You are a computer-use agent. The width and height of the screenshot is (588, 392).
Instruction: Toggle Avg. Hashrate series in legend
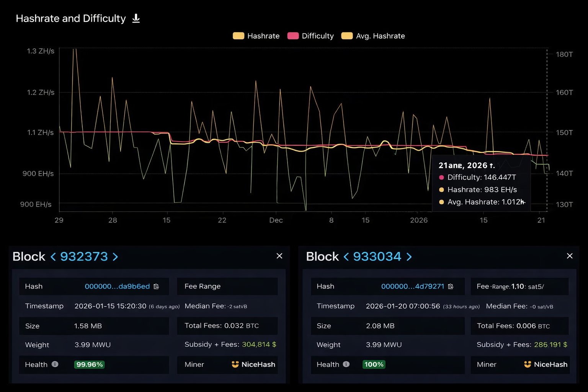point(373,36)
